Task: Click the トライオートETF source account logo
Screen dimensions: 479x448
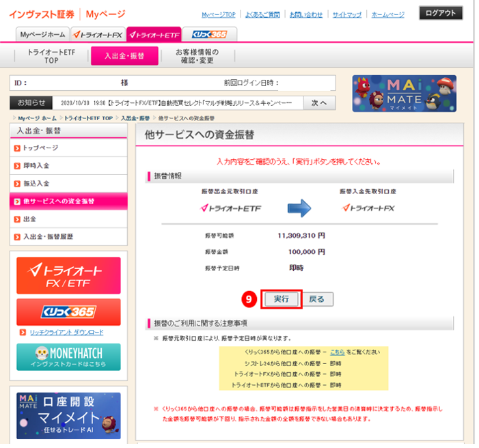Action: pyautogui.click(x=231, y=208)
